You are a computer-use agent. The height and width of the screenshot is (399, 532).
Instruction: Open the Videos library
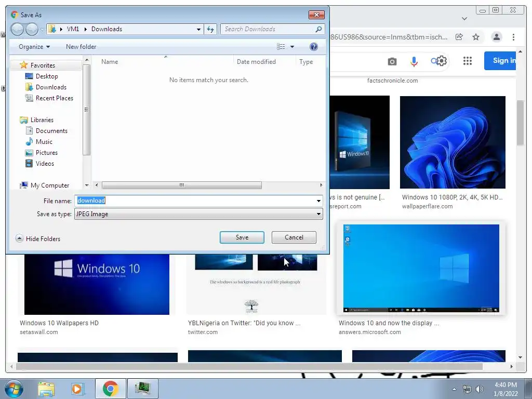pos(45,164)
